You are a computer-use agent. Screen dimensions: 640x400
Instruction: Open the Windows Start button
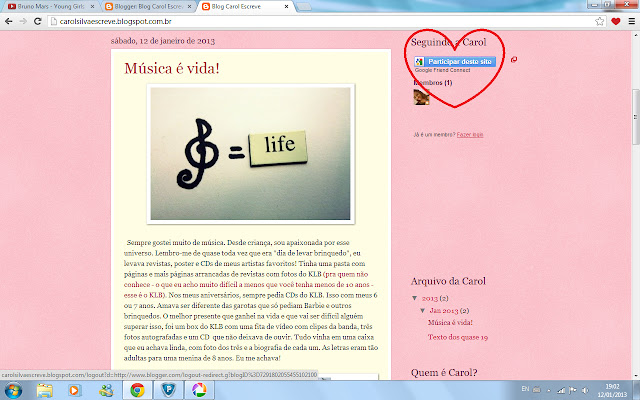(13, 391)
